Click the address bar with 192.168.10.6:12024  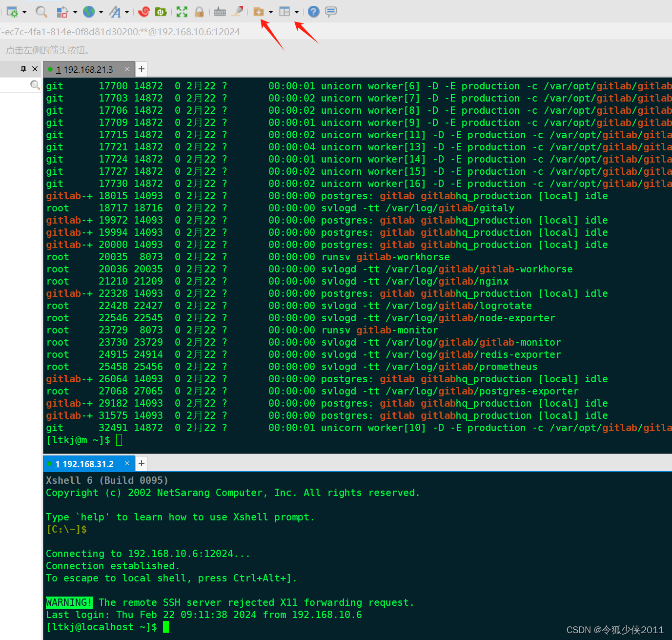pyautogui.click(x=336, y=32)
